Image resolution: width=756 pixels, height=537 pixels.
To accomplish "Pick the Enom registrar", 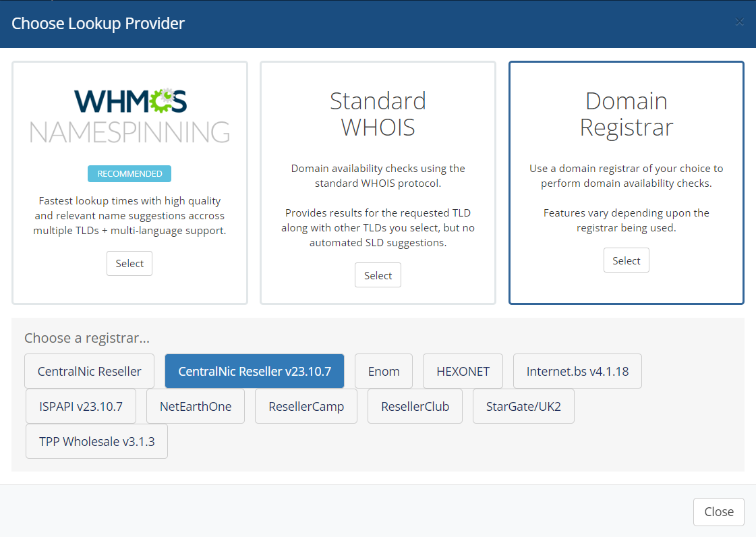I will pos(384,371).
